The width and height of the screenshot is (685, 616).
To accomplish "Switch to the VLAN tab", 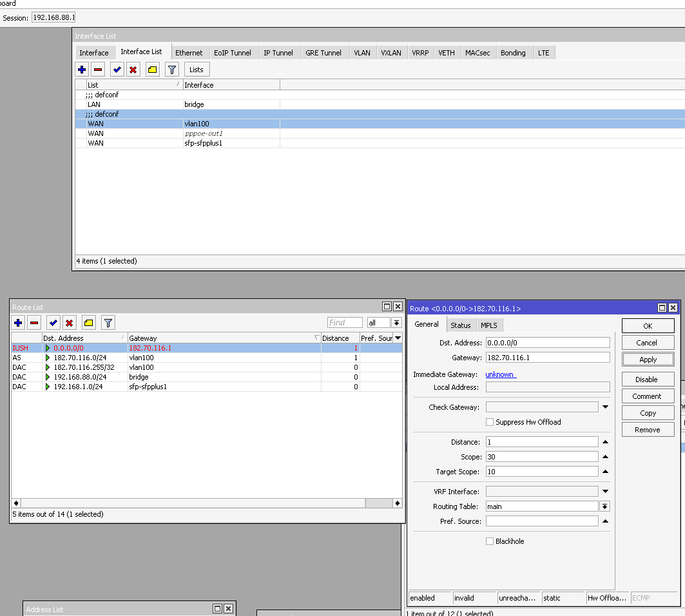I will 362,53.
